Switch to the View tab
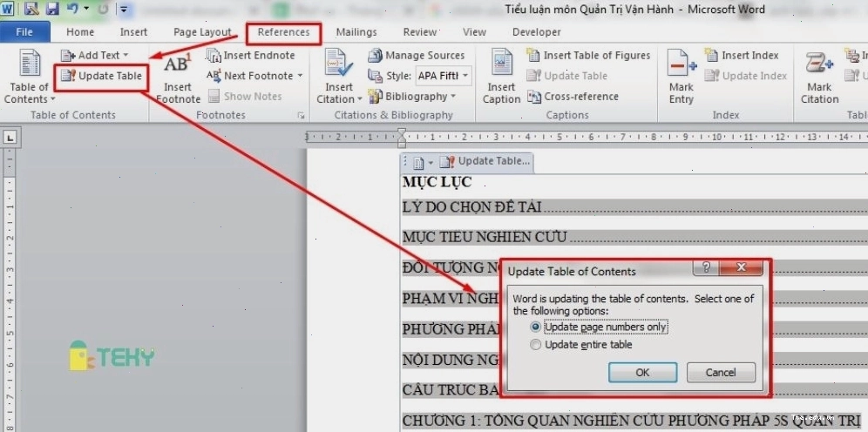Screen dimensions: 868x432 [474, 32]
